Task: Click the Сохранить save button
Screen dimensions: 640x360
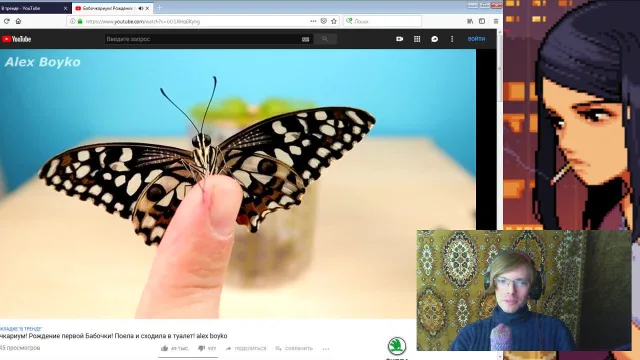Action: (294, 348)
